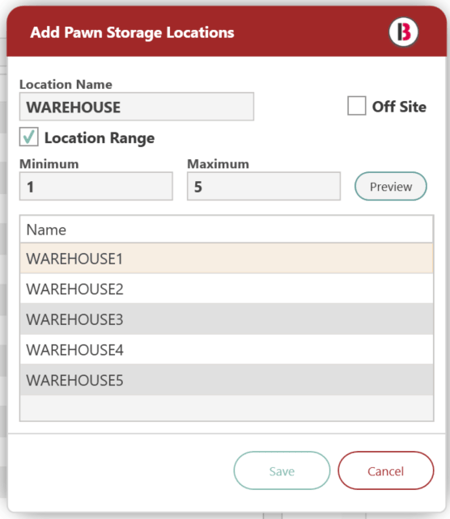The image size is (450, 519).
Task: Click the Location Name input field
Action: tap(136, 107)
